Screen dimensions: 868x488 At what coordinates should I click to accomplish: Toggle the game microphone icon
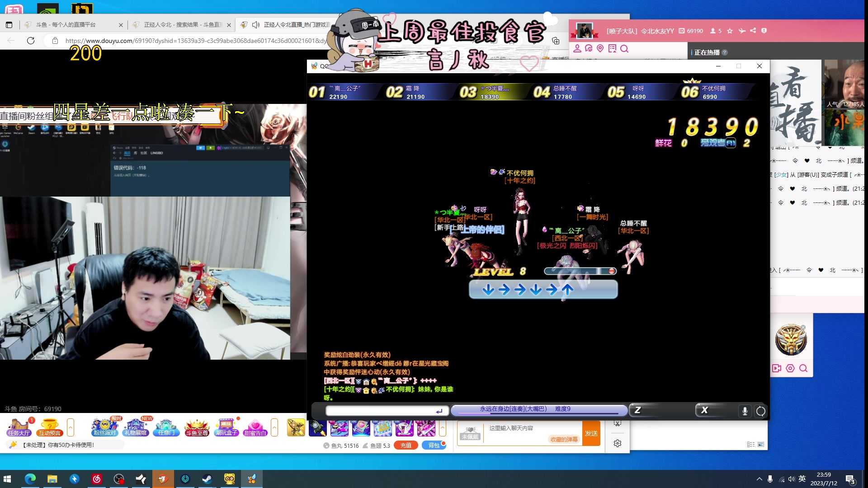click(745, 411)
